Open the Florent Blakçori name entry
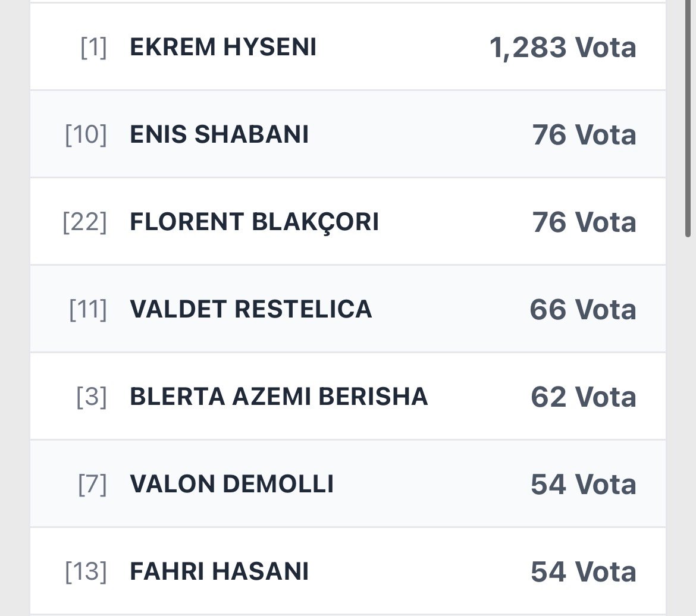Viewport: 696px width, 616px height. (254, 222)
